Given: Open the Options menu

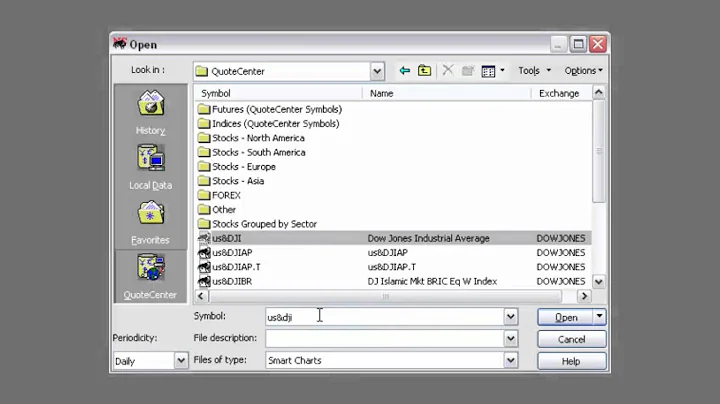Looking at the screenshot, I should [x=583, y=71].
